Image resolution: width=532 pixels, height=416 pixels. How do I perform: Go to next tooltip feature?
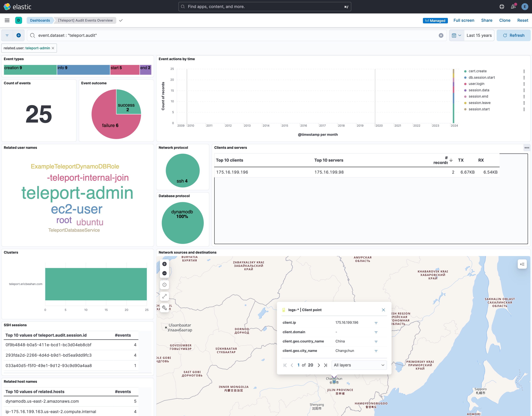(319, 365)
